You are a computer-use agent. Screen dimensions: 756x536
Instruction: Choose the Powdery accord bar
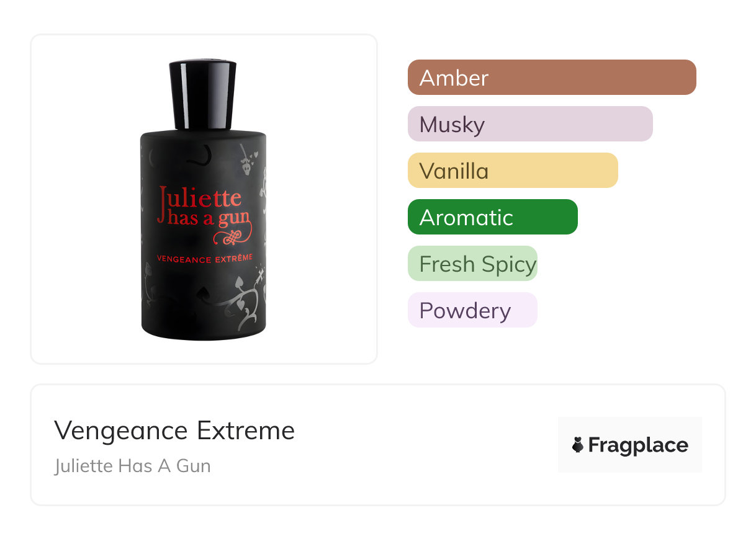click(x=472, y=310)
